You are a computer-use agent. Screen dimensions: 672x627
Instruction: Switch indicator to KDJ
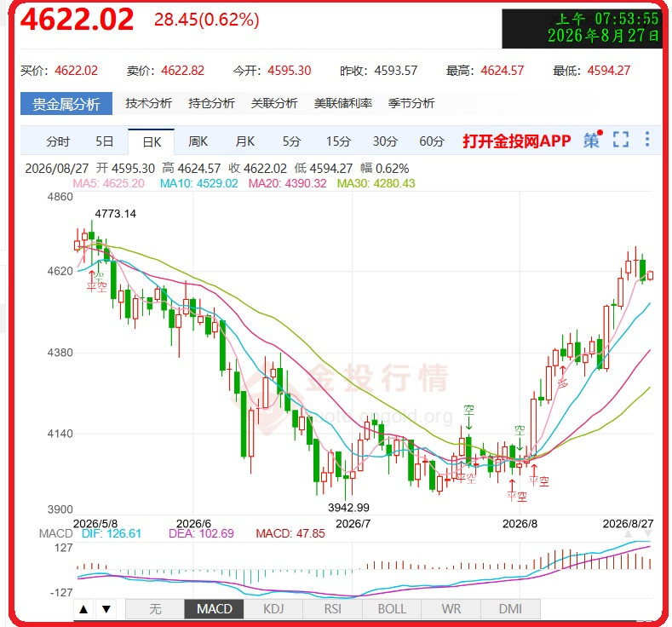pos(273,609)
